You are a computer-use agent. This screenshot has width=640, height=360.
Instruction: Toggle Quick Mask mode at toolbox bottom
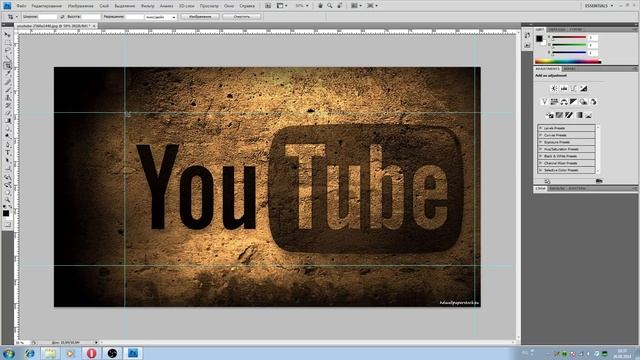(7, 224)
